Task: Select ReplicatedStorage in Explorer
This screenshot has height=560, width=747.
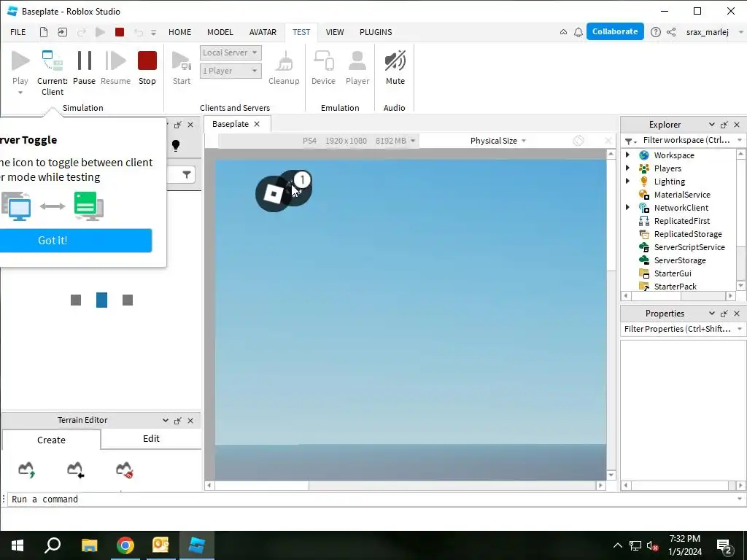Action: coord(687,234)
